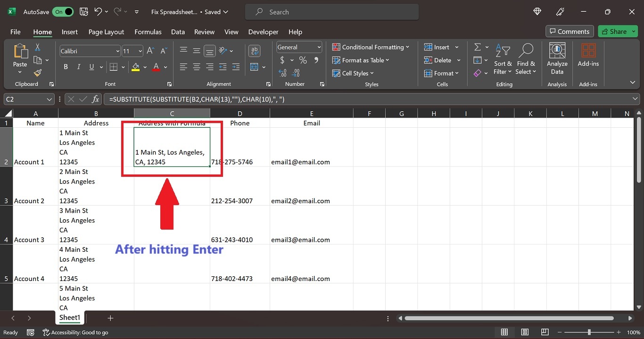The height and width of the screenshot is (339, 644).
Task: Click the Merge & Center icon
Action: (x=255, y=67)
